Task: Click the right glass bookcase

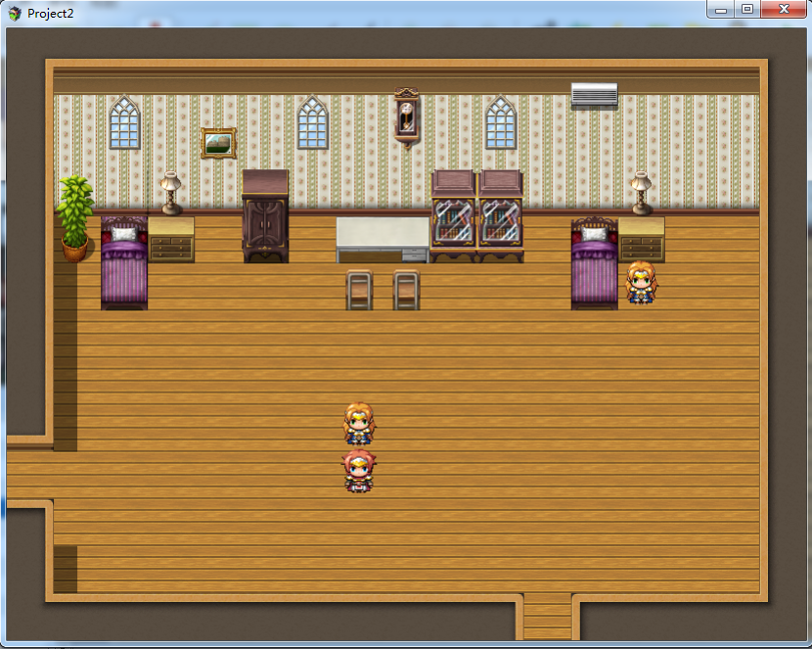Action: [500, 216]
